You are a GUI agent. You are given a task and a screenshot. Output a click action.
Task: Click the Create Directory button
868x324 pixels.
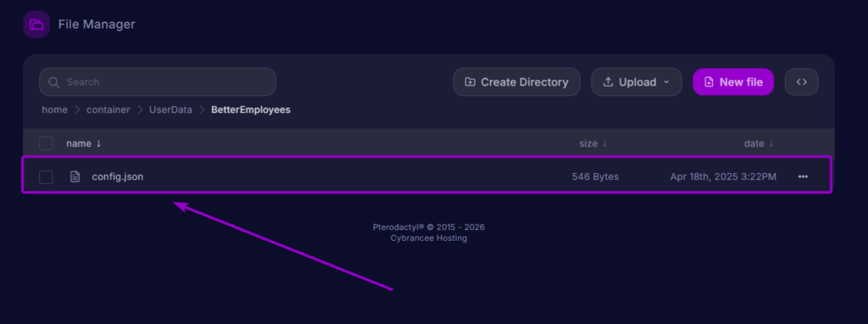point(516,82)
